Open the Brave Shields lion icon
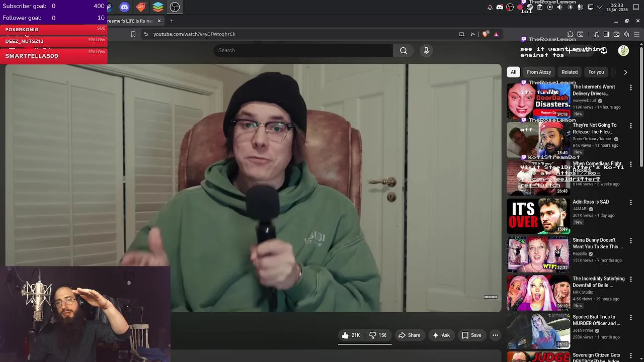The height and width of the screenshot is (362, 644). 485,34
